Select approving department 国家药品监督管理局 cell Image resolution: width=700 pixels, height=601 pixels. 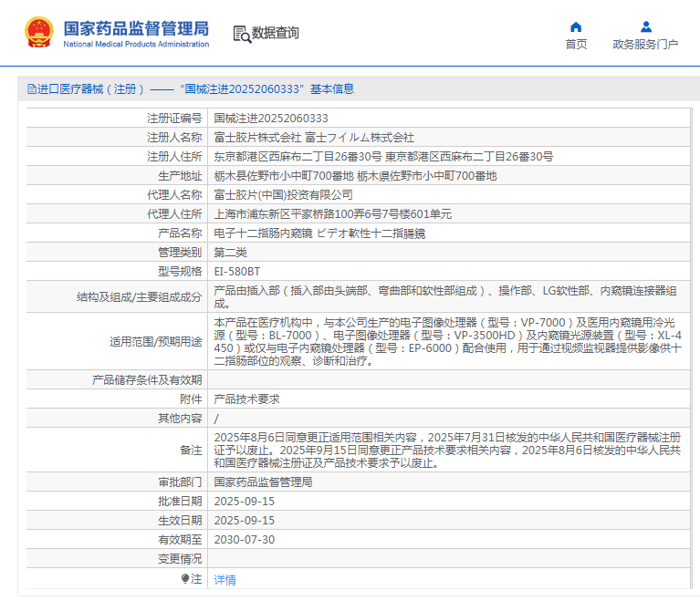pos(449,482)
